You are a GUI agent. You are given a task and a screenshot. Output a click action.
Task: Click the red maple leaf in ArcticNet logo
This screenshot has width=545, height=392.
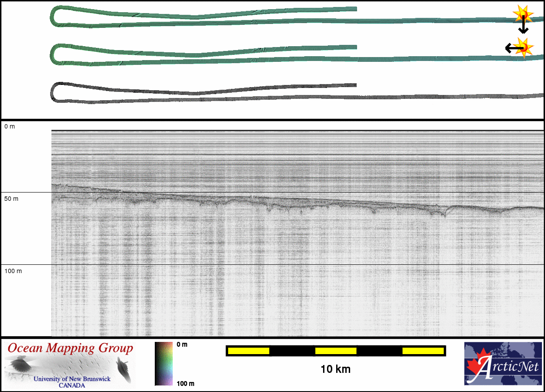[x=476, y=368]
